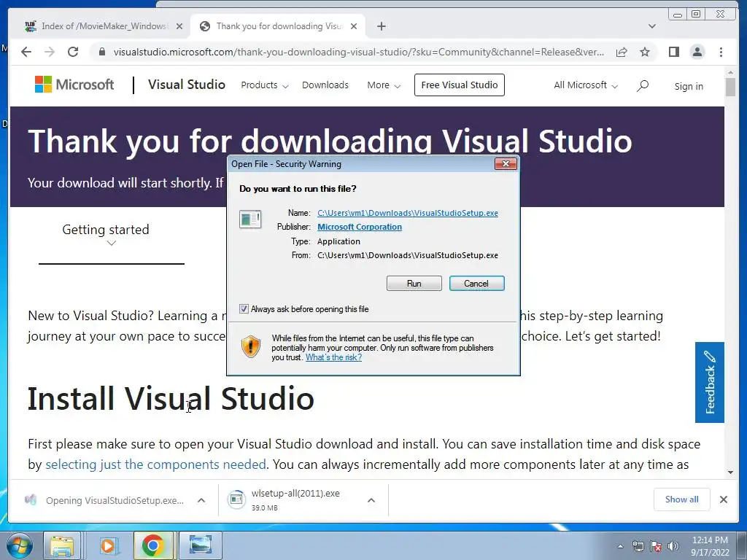Close the Security Warning dialog with X
The image size is (747, 560).
click(x=506, y=164)
